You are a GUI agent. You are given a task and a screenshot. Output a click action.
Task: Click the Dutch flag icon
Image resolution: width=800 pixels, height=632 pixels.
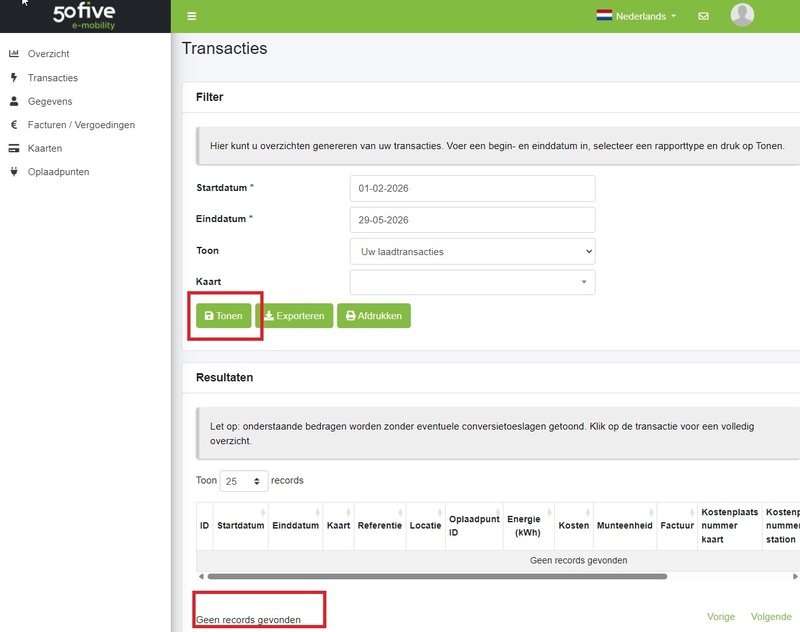click(604, 16)
